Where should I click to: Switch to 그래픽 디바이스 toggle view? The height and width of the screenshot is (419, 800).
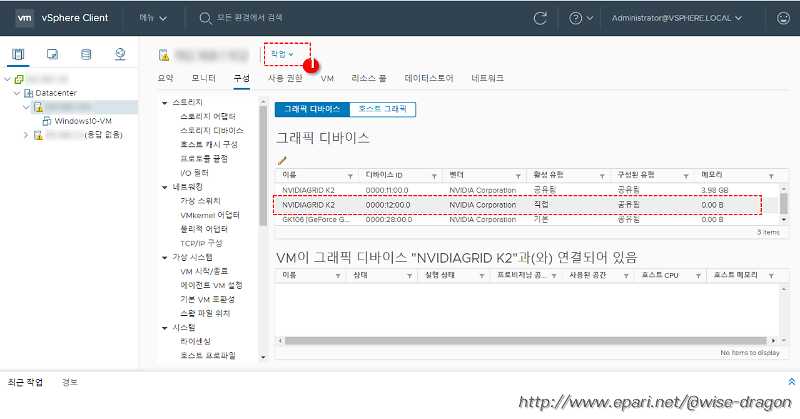tap(312, 109)
